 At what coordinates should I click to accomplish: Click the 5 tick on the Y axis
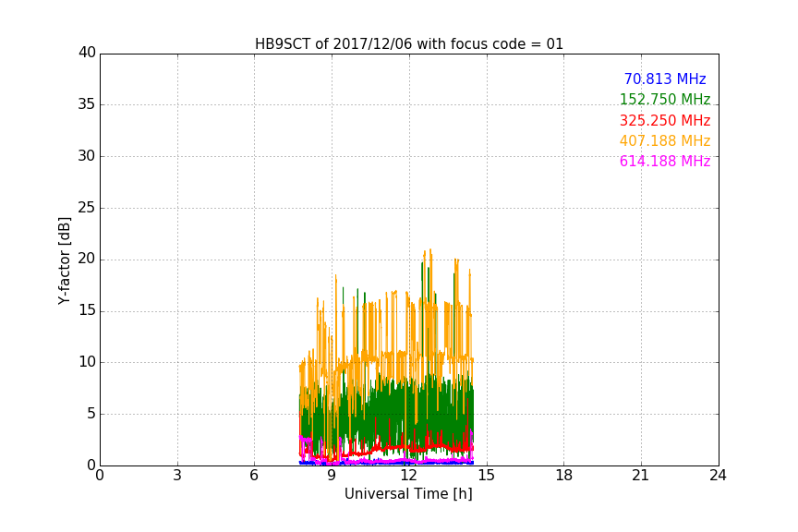pos(91,414)
